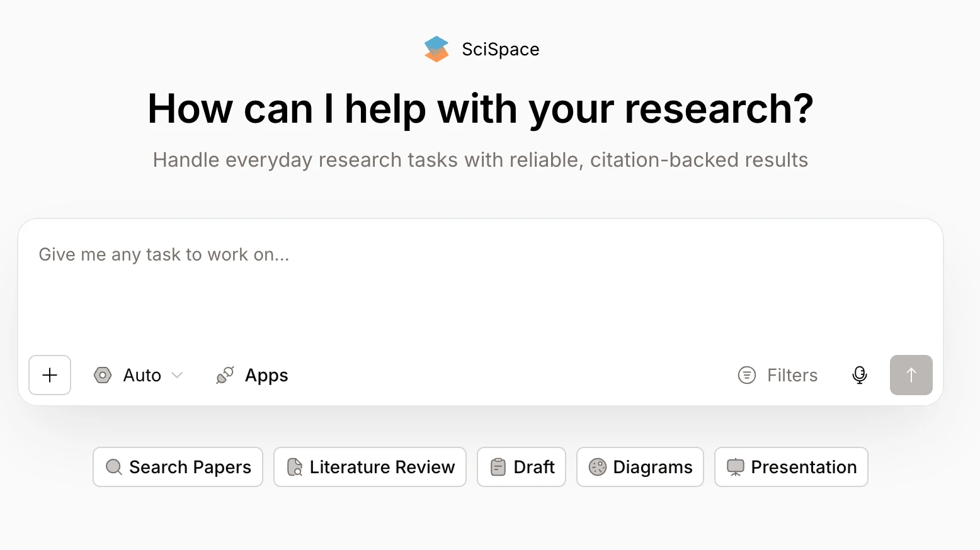
Task: Click the SciSpace logo icon
Action: pyautogui.click(x=436, y=49)
